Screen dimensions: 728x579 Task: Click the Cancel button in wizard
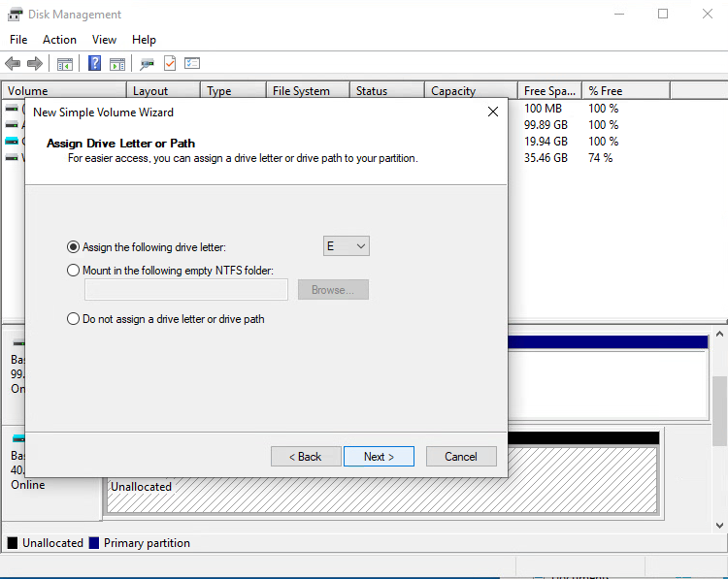pos(461,457)
